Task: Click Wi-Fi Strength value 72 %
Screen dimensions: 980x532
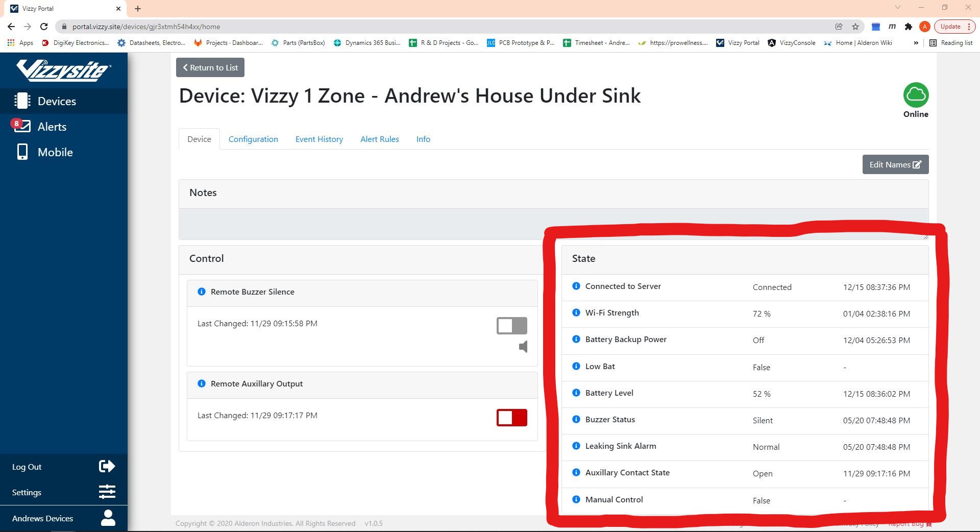Action: coord(762,313)
